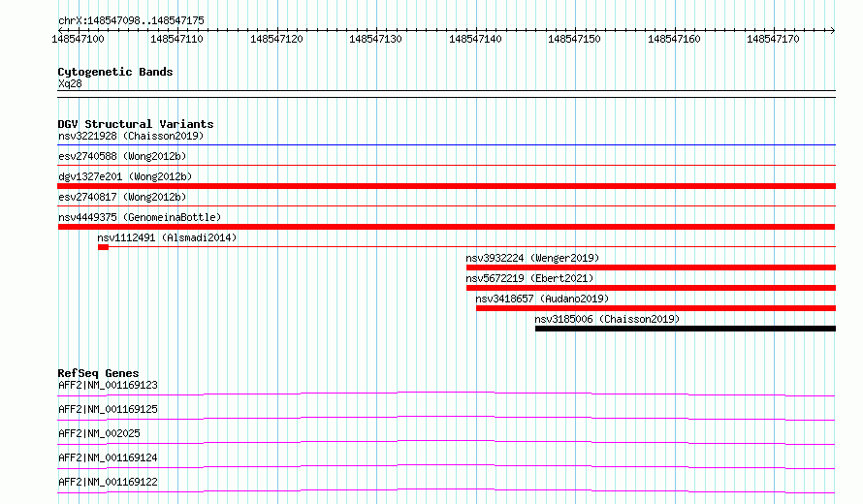Viewport: 863px width, 504px height.
Task: Open variant esv2740817 (Wong2012b) label
Action: click(122, 197)
